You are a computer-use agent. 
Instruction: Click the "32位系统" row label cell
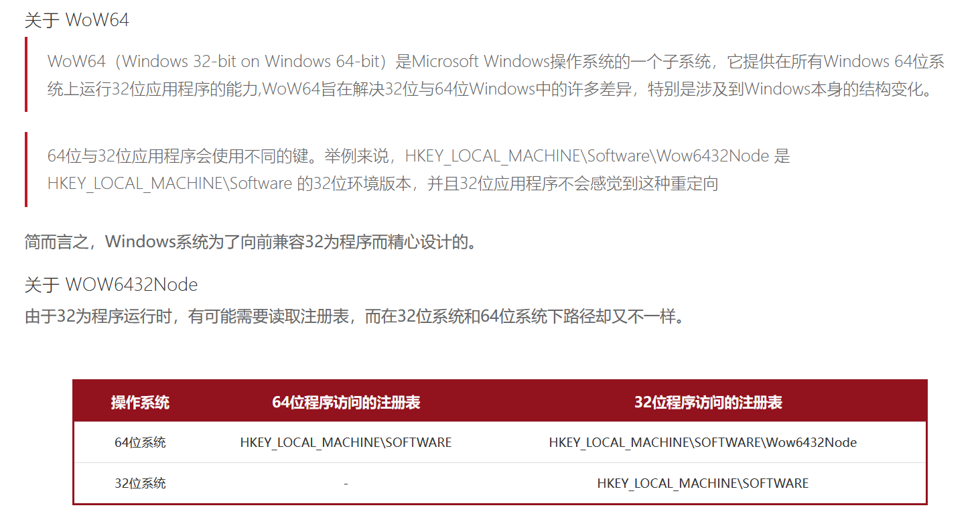(140, 483)
